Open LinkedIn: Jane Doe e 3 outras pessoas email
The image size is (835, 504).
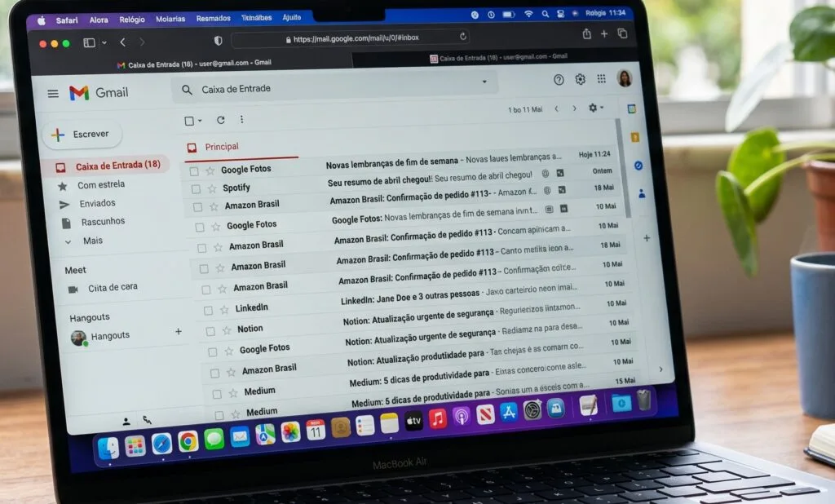click(411, 296)
